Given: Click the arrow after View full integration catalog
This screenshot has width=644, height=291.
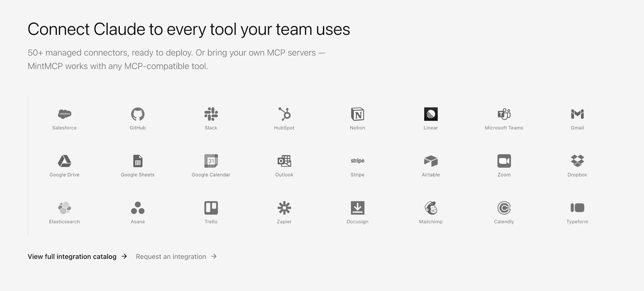Looking at the screenshot, I should click(x=124, y=256).
